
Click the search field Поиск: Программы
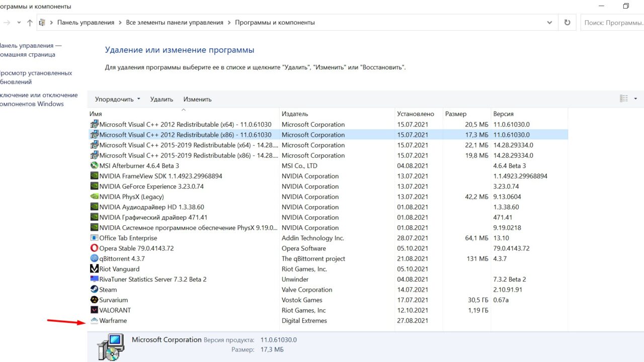pos(611,23)
